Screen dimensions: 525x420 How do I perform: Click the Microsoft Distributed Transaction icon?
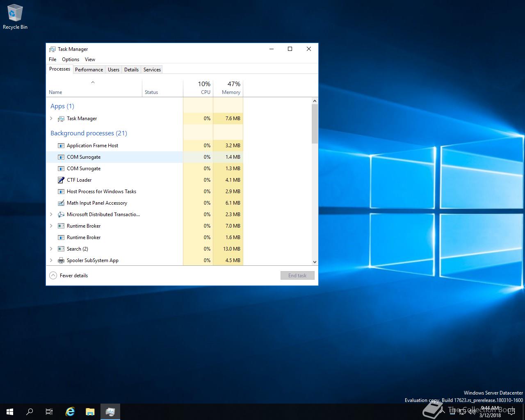[x=61, y=215]
